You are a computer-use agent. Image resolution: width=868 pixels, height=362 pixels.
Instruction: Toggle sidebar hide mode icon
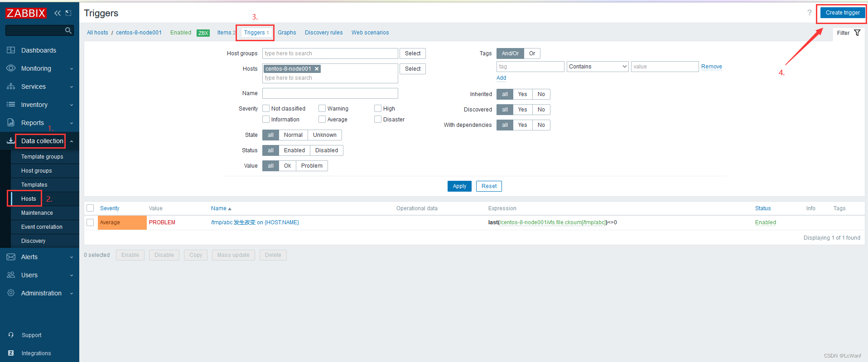pyautogui.click(x=68, y=13)
